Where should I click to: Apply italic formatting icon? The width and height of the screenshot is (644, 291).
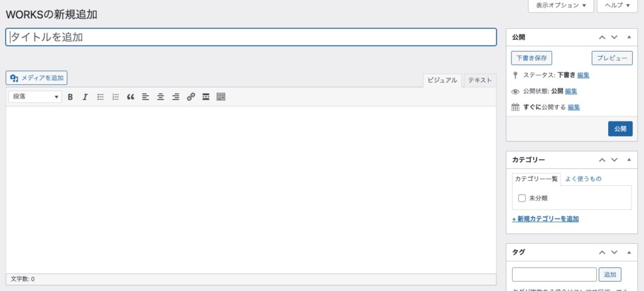85,97
